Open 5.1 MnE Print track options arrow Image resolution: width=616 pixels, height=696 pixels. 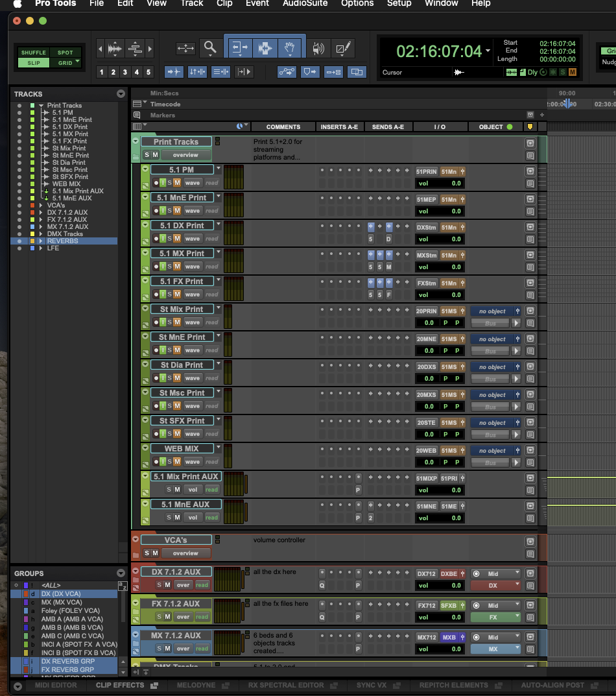click(x=219, y=196)
